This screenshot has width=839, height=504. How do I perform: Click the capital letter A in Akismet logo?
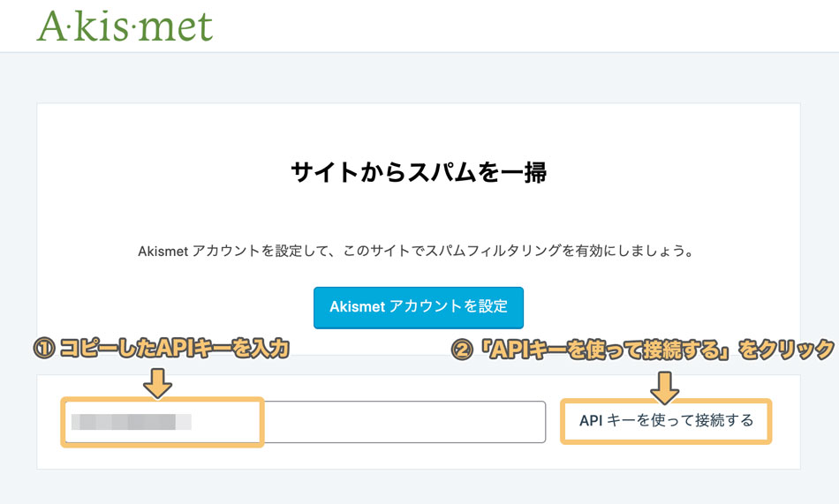[52, 26]
